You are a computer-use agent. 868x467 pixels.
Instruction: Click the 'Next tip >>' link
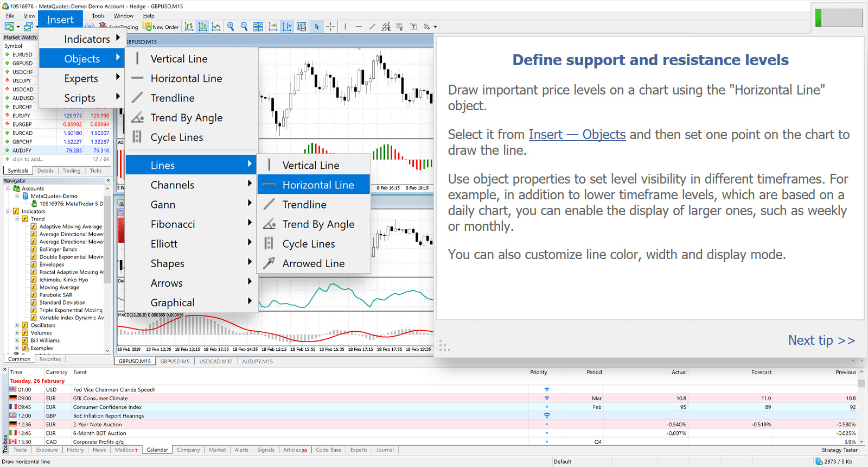click(x=821, y=340)
